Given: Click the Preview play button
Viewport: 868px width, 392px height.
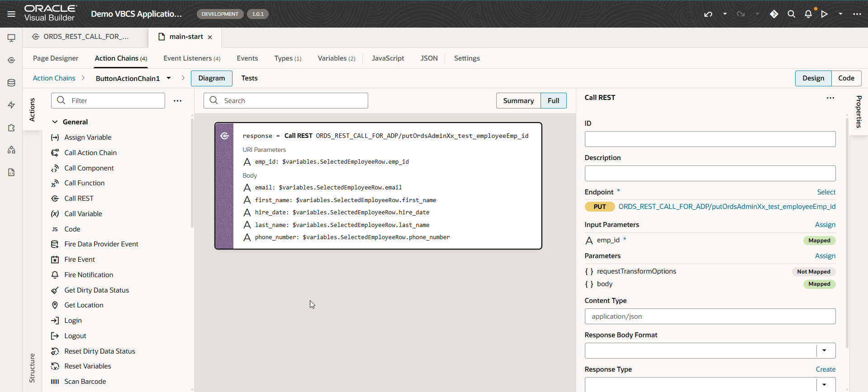Looking at the screenshot, I should click(x=825, y=14).
